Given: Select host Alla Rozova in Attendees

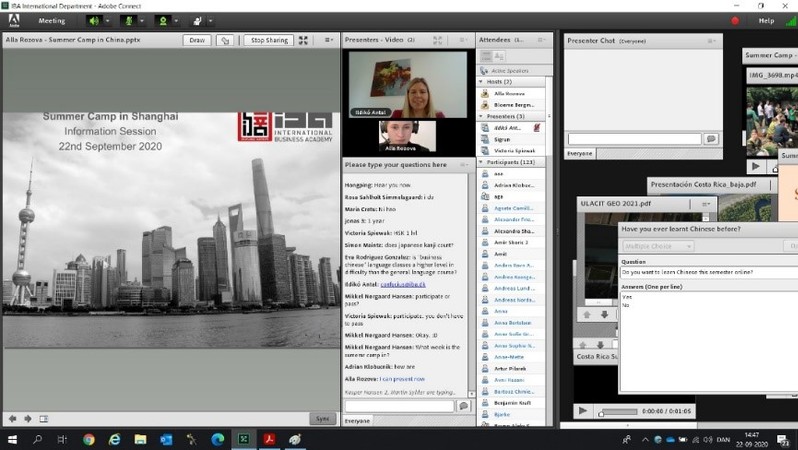Looking at the screenshot, I should pos(510,94).
